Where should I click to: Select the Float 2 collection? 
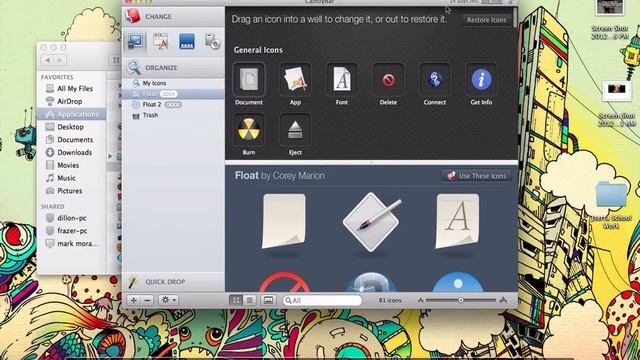173,104
